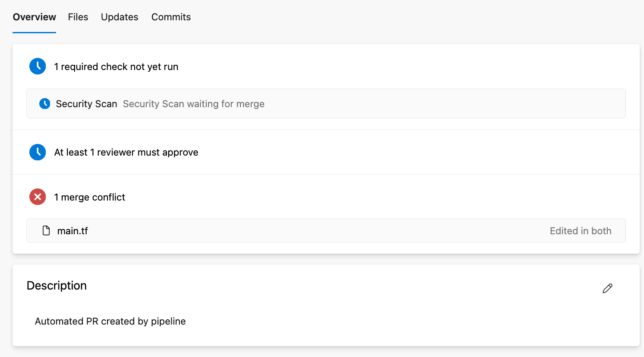Open the conflicting main.tf file name
Viewport: 644px width, 357px height.
point(73,231)
